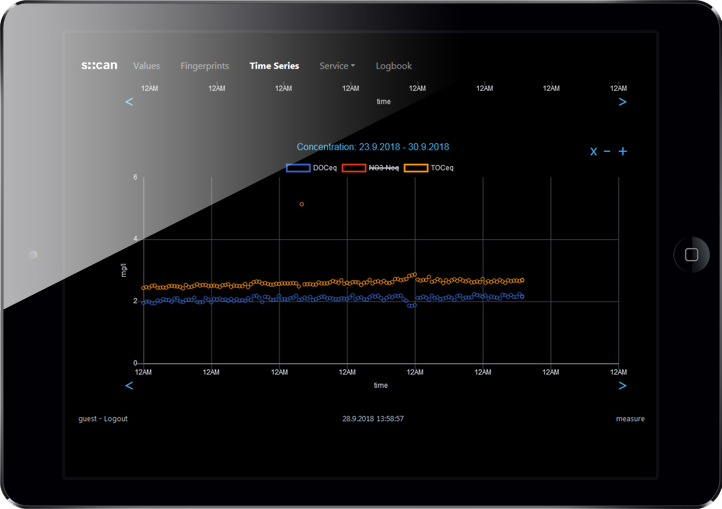This screenshot has width=722, height=509.
Task: Click the mg/l y-axis label
Action: 123,270
